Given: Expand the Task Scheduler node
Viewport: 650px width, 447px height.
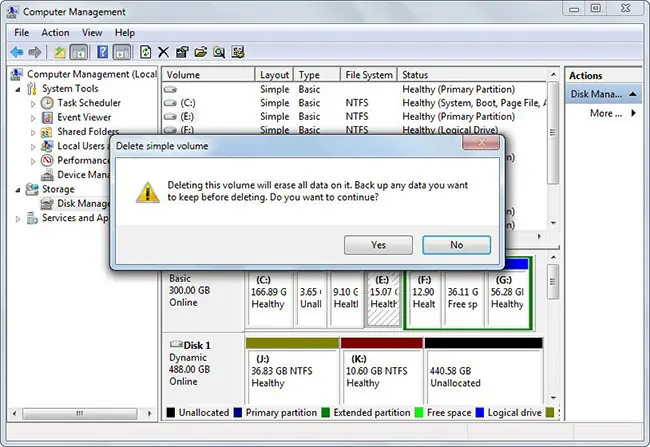Looking at the screenshot, I should (x=33, y=104).
